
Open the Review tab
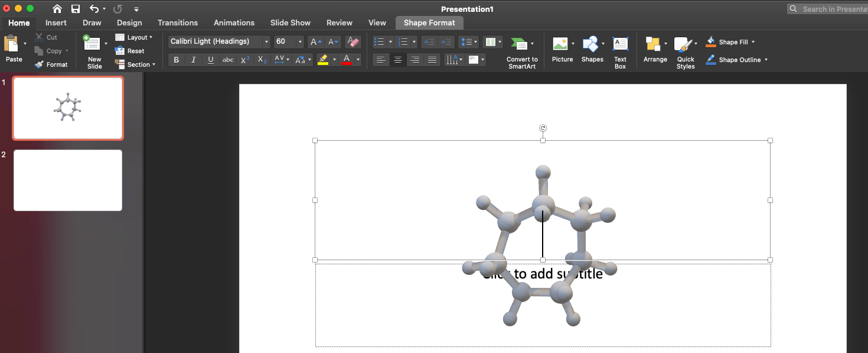tap(340, 22)
